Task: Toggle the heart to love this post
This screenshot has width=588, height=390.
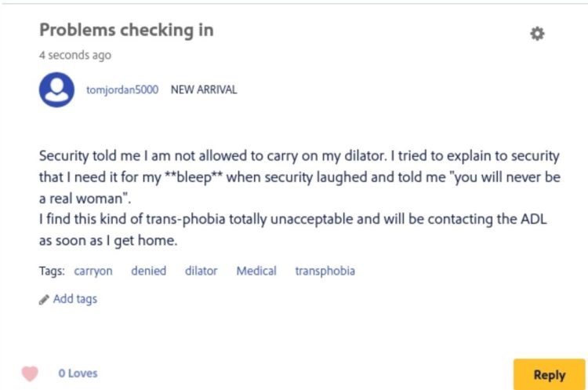Action: coord(31,374)
